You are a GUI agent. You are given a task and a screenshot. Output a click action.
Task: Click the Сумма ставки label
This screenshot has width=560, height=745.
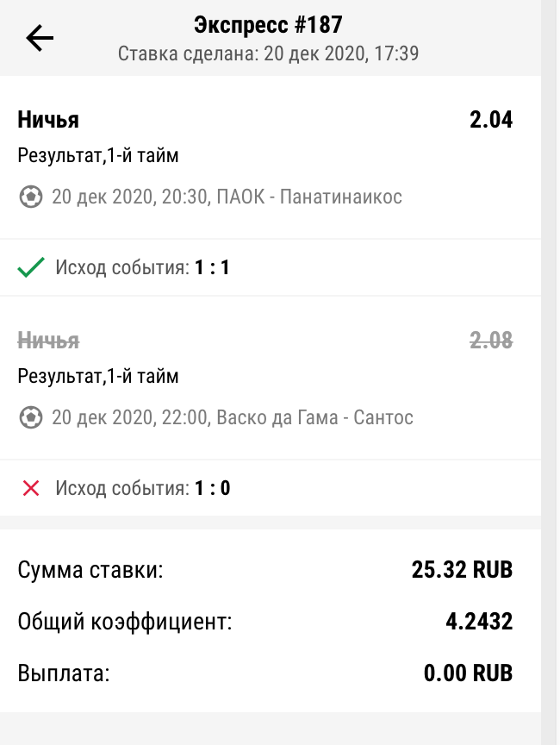click(90, 570)
